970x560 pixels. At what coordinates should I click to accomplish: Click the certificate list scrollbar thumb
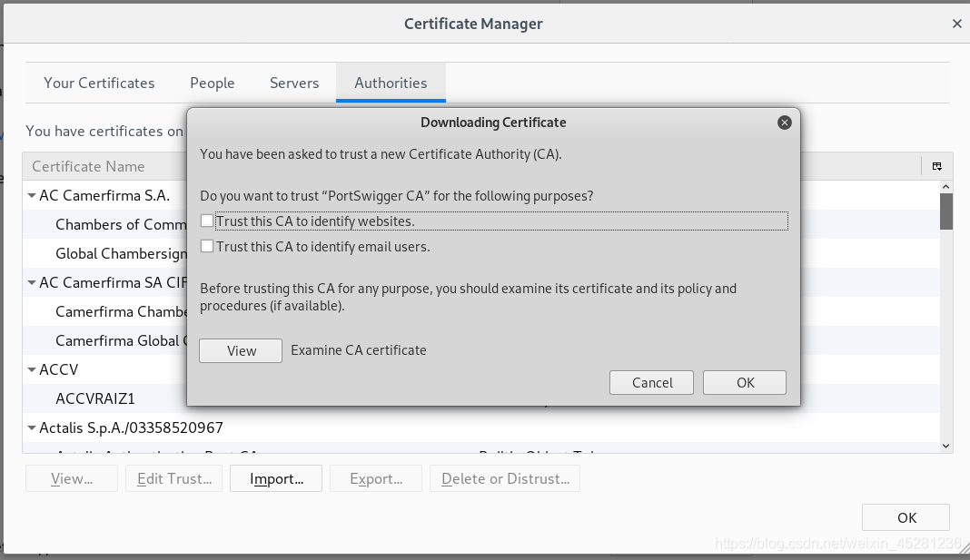tap(945, 211)
